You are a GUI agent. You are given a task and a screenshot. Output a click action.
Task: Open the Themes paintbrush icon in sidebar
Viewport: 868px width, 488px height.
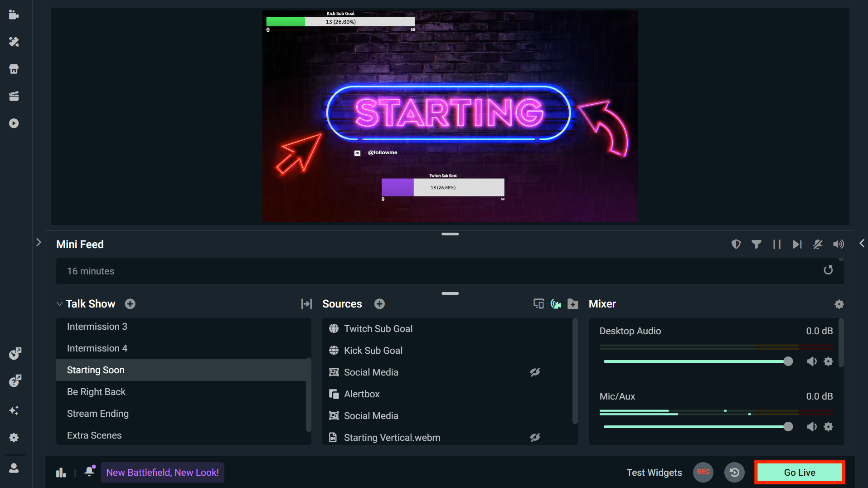pyautogui.click(x=14, y=42)
